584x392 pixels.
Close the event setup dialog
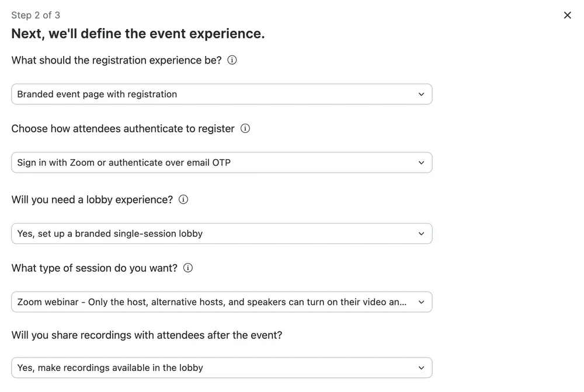click(567, 15)
